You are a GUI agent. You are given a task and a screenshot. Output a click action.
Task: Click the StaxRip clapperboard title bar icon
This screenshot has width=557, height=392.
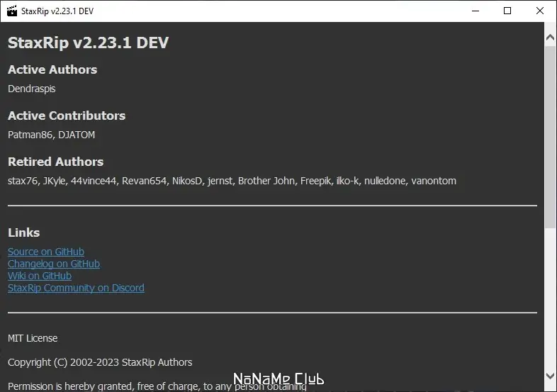coord(12,11)
